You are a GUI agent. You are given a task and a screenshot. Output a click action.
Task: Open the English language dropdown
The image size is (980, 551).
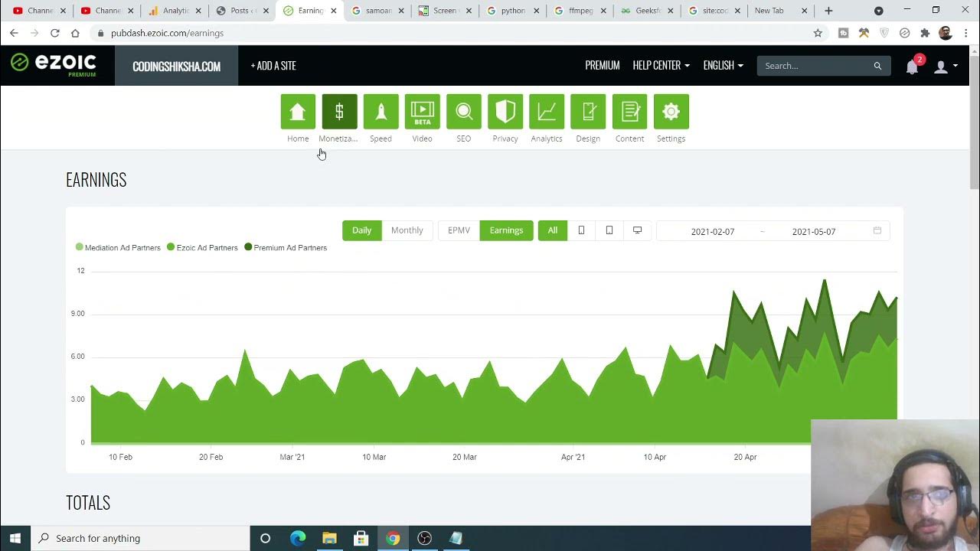[x=723, y=66]
